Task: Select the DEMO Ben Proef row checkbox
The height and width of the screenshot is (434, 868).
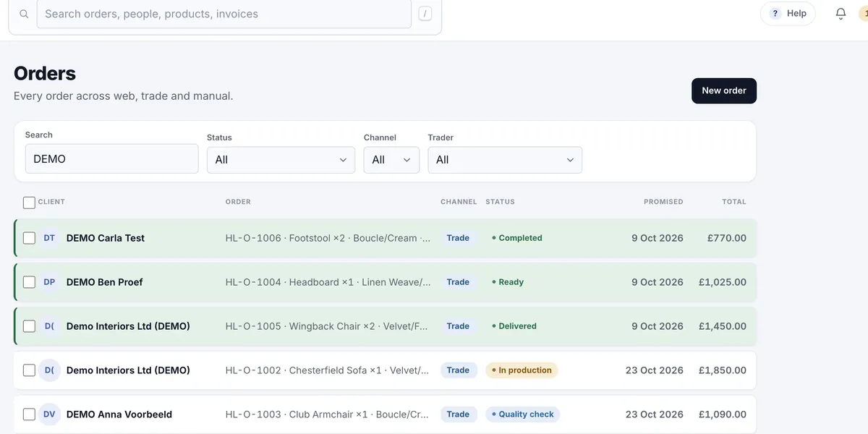Action: (29, 282)
